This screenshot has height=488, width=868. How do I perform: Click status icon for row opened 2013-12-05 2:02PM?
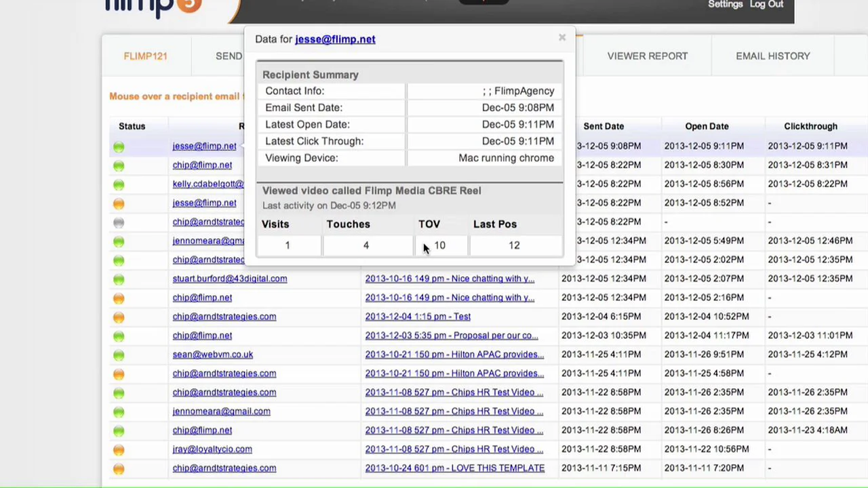click(x=119, y=260)
